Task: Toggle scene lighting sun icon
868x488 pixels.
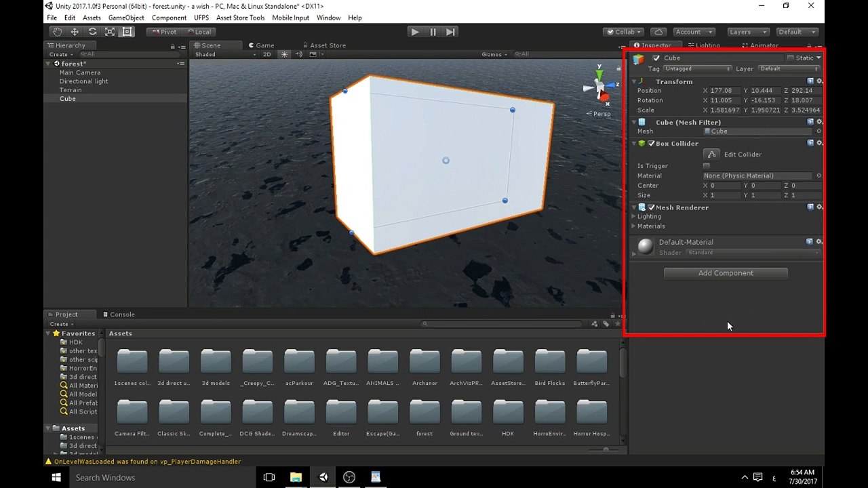Action: [284, 54]
